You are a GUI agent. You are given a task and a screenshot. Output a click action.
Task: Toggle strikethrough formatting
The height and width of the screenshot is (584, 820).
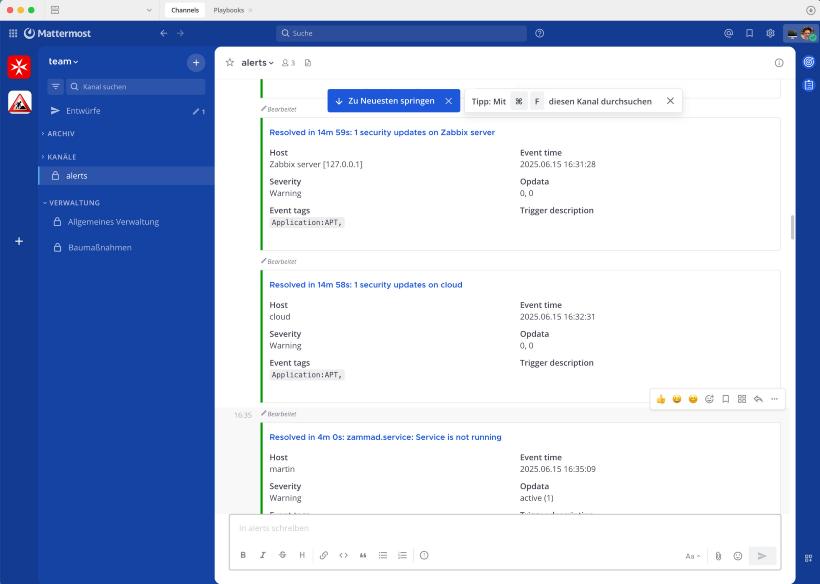tap(282, 555)
